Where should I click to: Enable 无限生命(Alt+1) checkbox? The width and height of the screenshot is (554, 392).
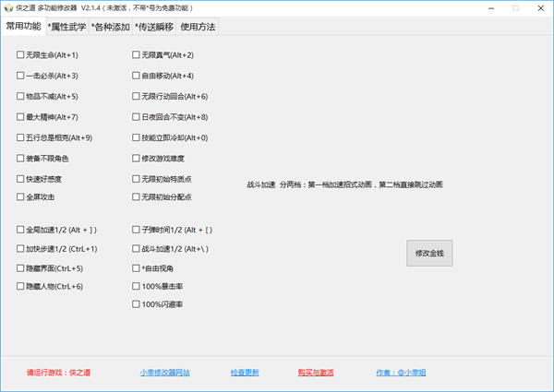[20, 54]
